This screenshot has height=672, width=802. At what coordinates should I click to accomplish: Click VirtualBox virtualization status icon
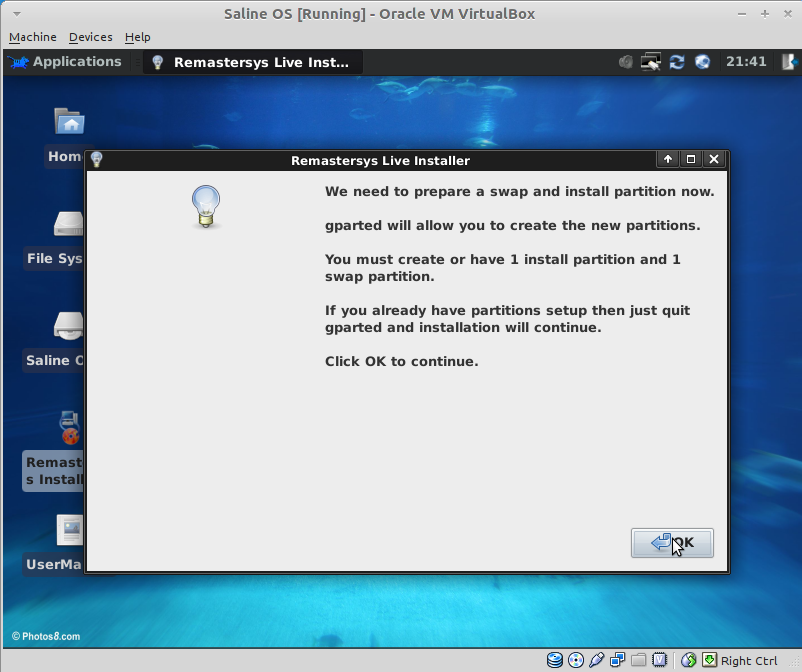pos(659,660)
